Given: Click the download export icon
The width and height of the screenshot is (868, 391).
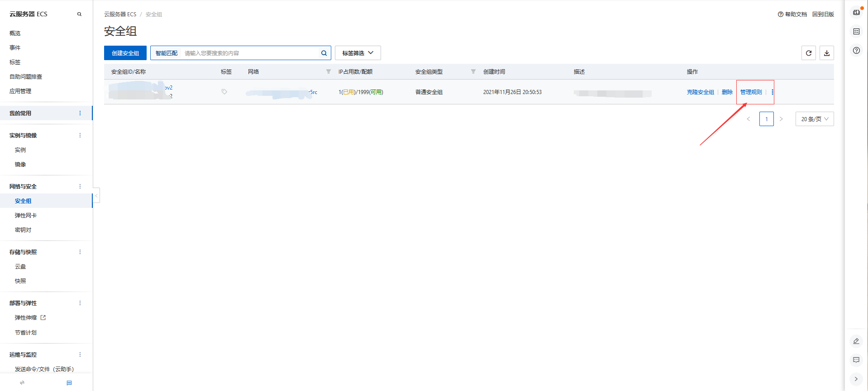Looking at the screenshot, I should (x=827, y=53).
